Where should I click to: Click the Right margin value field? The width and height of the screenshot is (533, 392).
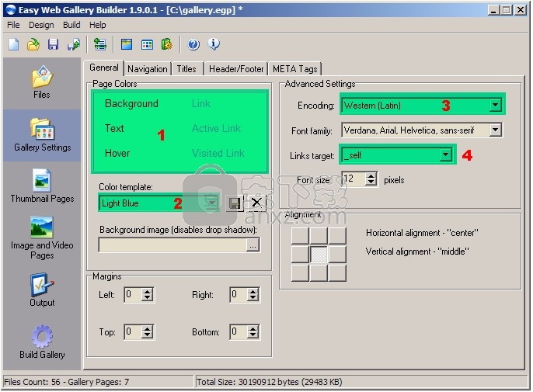[x=239, y=294]
